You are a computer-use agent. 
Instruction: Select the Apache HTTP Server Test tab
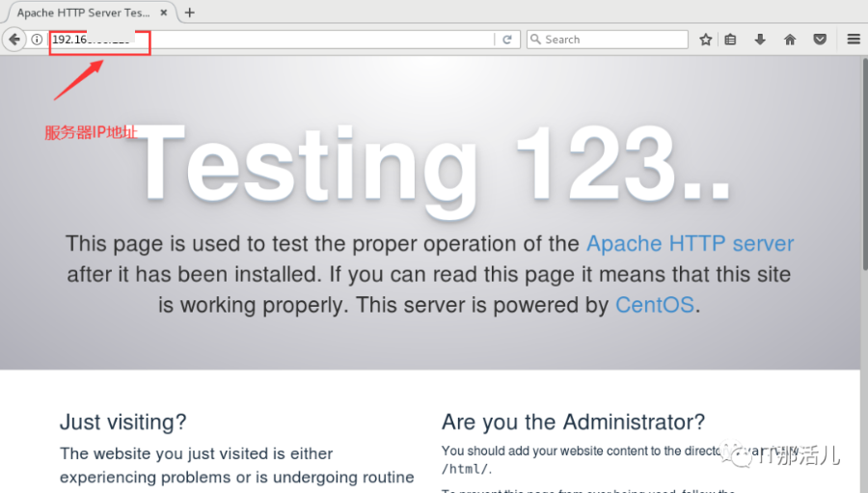[x=82, y=13]
